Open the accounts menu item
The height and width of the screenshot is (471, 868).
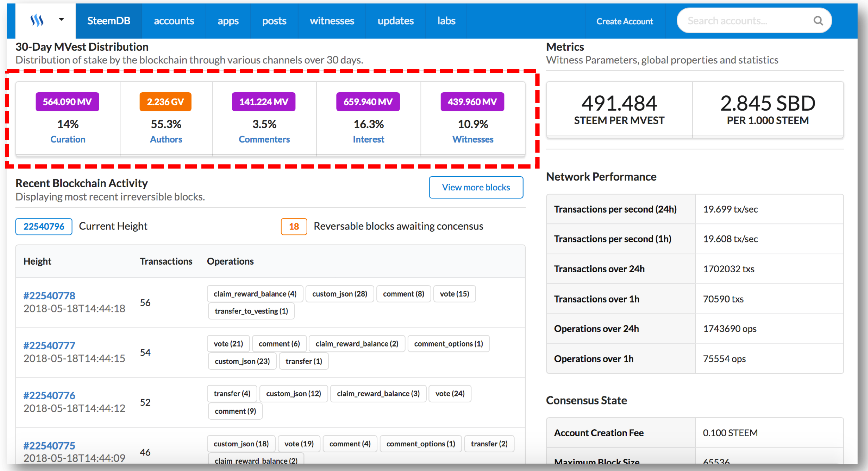pyautogui.click(x=174, y=21)
